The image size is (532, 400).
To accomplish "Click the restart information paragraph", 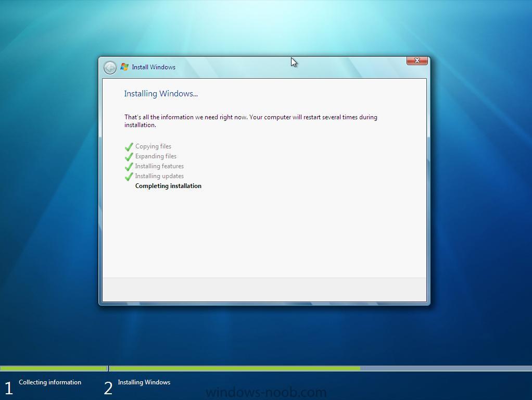I will [251, 121].
